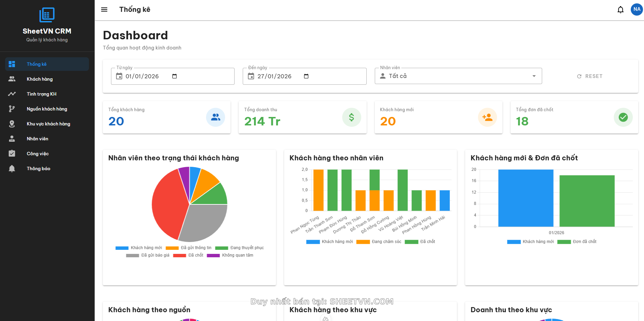
Task: Open notifications via the bell icon
Action: click(x=620, y=9)
